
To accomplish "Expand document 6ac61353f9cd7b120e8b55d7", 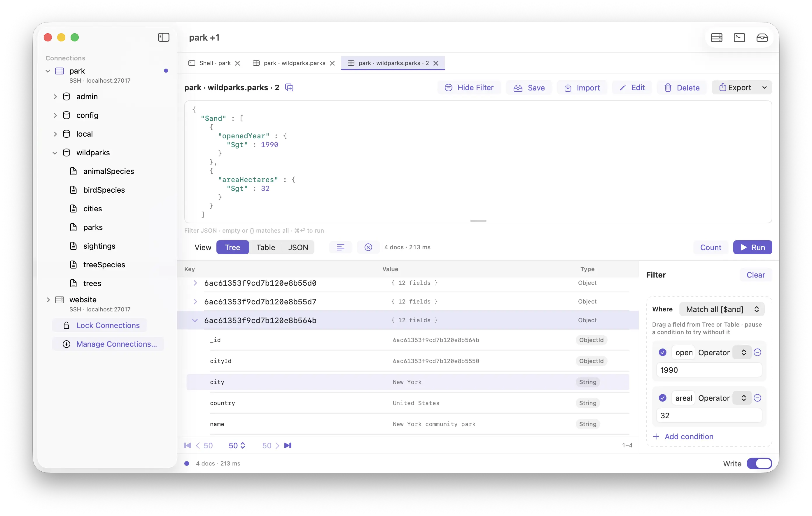I will 195,301.
